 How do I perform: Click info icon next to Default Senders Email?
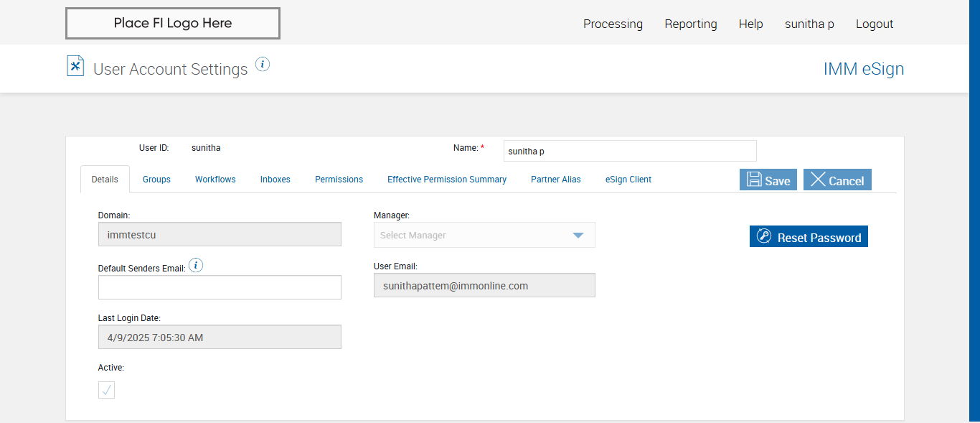pyautogui.click(x=196, y=266)
